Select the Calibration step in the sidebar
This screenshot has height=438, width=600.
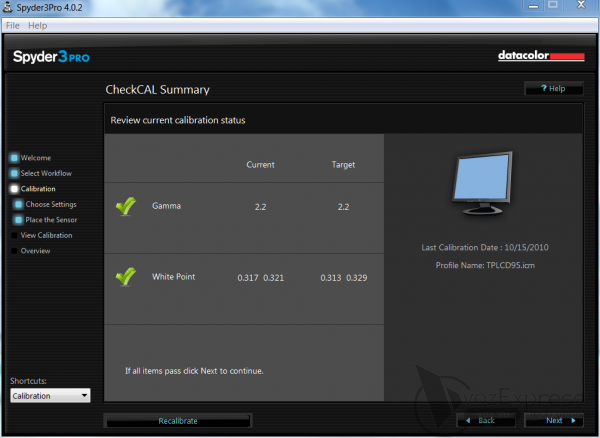38,189
